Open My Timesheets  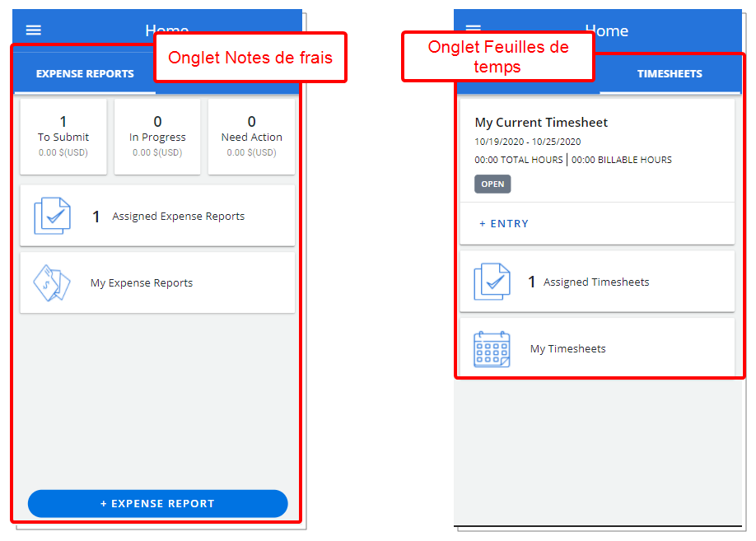tap(597, 348)
